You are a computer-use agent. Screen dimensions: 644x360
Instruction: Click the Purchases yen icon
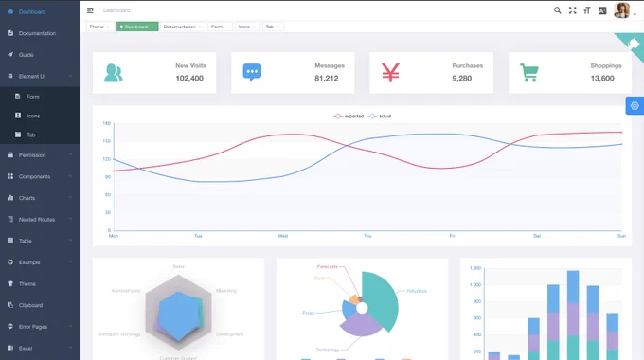pyautogui.click(x=390, y=73)
